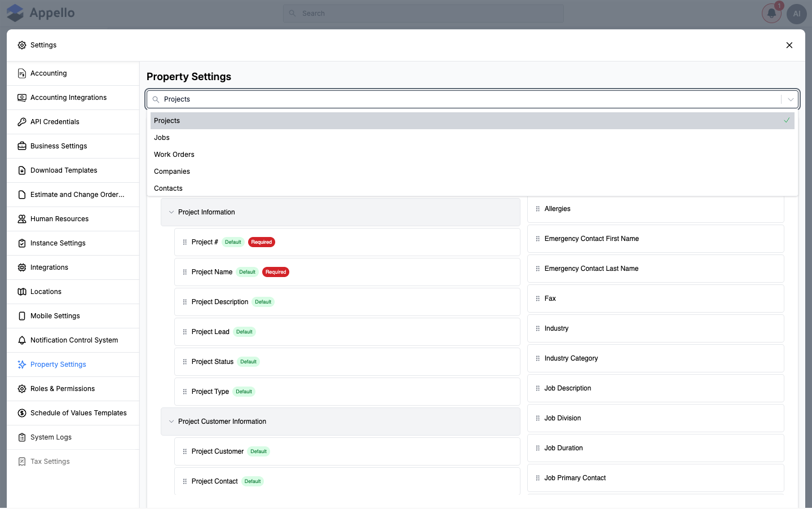Go to API Credentials

pyautogui.click(x=73, y=122)
